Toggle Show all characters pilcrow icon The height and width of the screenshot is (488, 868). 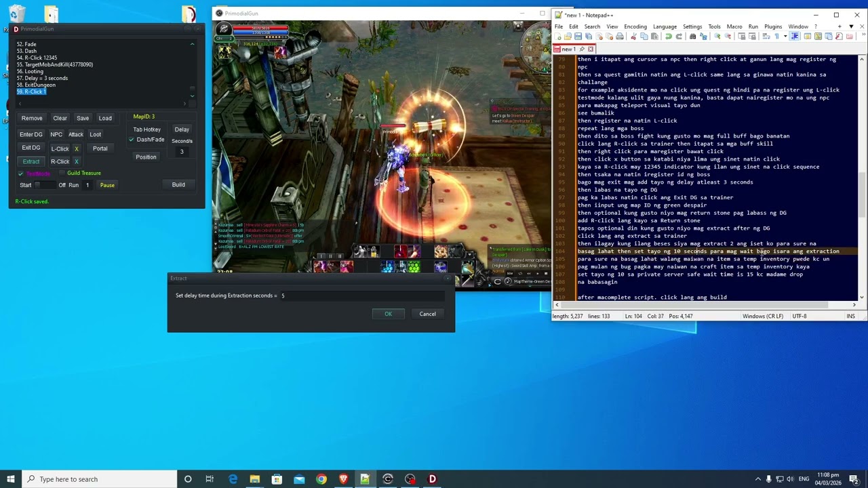(777, 36)
